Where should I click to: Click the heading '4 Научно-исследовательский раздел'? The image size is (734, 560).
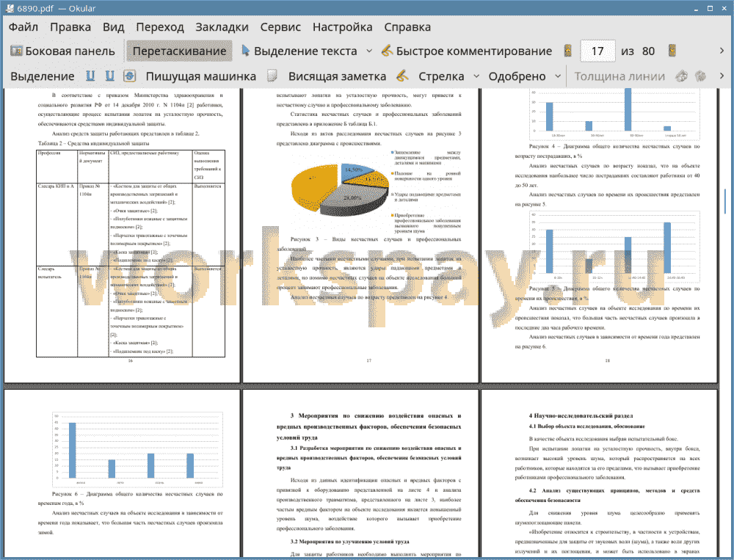point(581,416)
